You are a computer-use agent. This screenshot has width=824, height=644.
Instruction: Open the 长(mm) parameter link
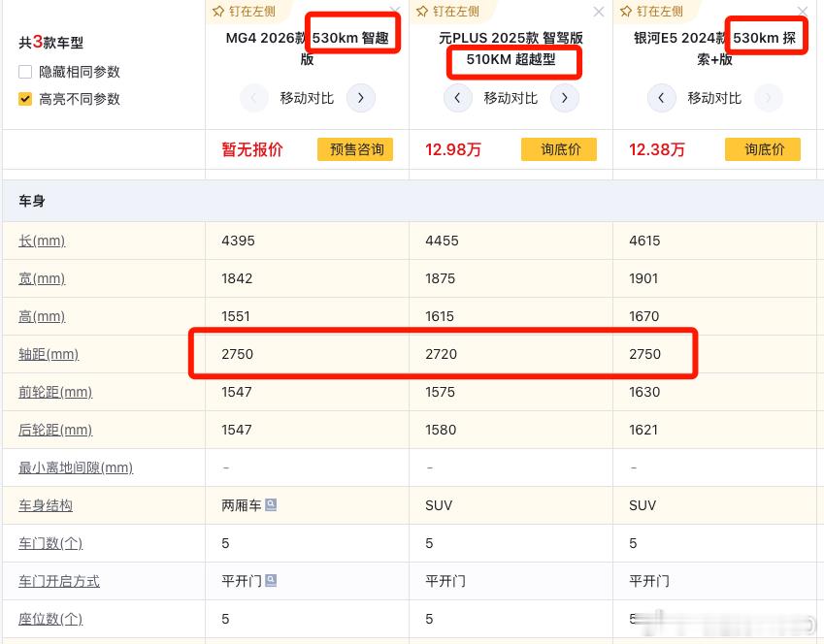pos(42,241)
